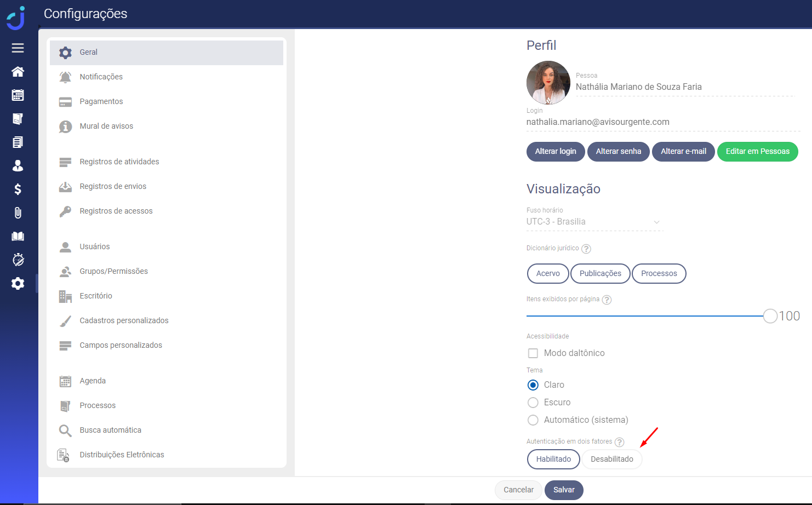Open the calendar icon in the left sidebar

point(18,95)
